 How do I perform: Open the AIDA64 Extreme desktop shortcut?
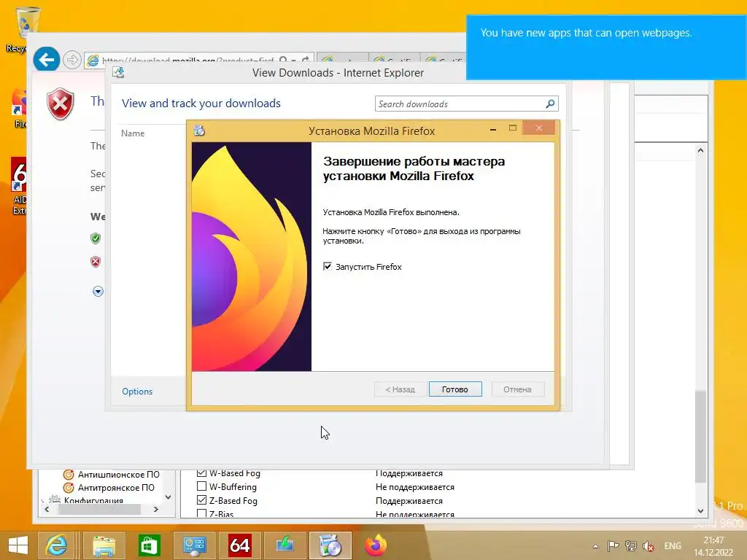click(18, 186)
